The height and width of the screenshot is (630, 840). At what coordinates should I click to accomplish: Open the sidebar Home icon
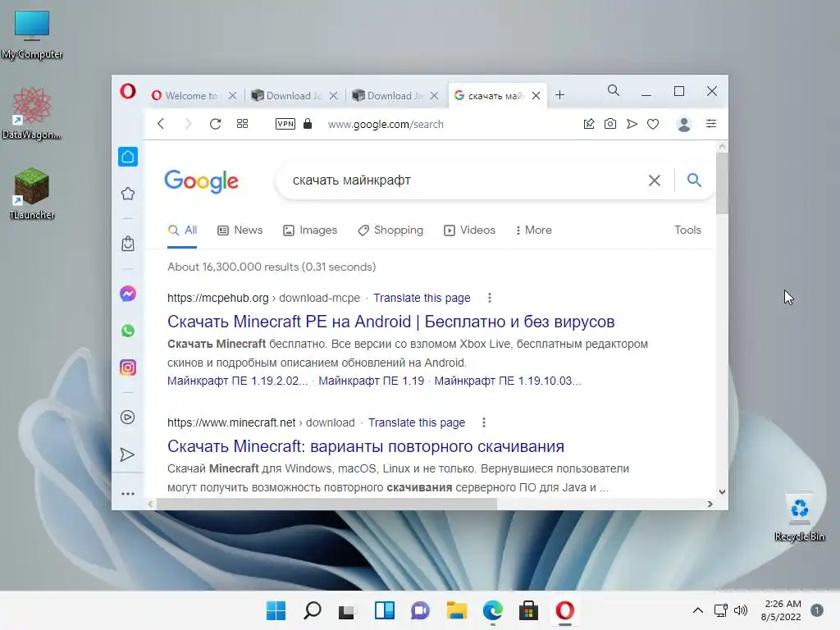(127, 157)
